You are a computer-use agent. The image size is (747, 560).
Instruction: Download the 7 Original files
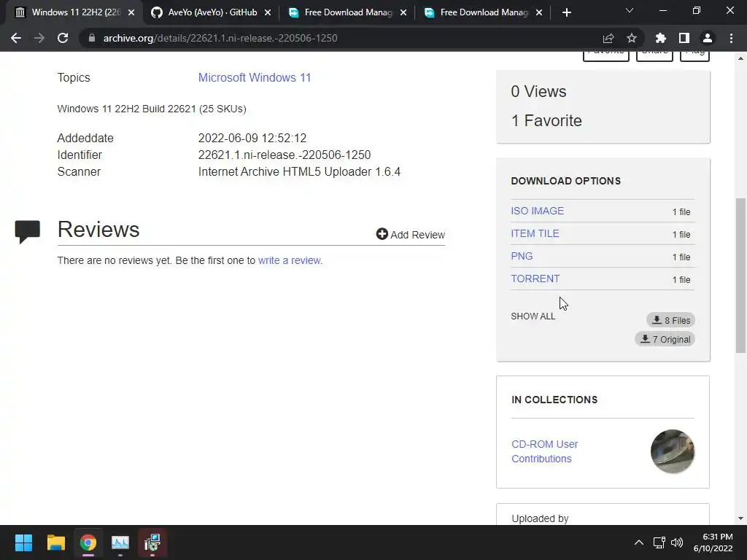[665, 339]
